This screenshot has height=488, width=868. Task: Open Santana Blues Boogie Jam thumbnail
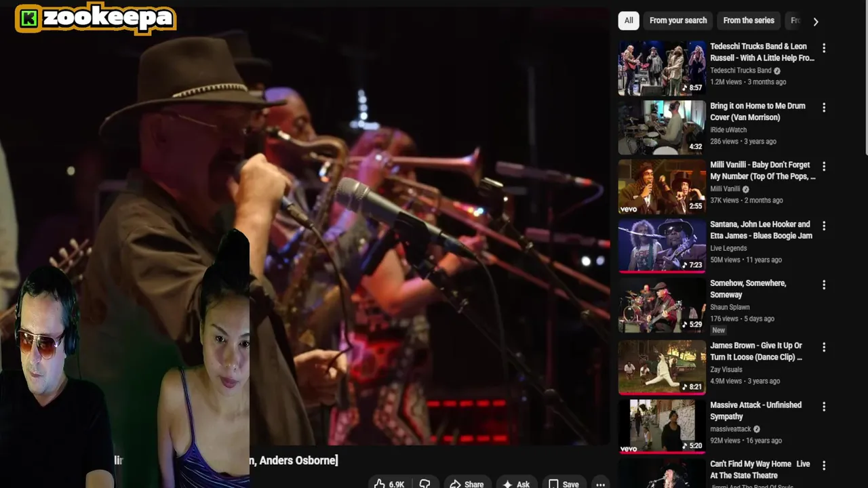[662, 246]
